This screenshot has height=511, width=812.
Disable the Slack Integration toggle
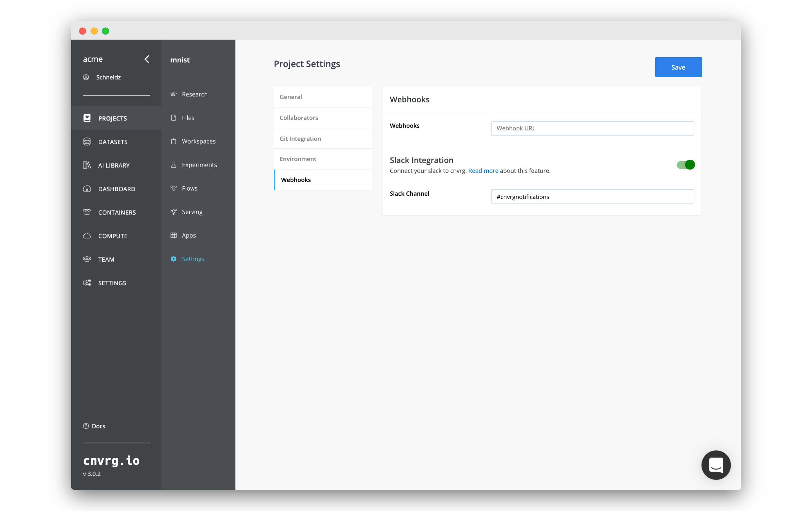[685, 165]
